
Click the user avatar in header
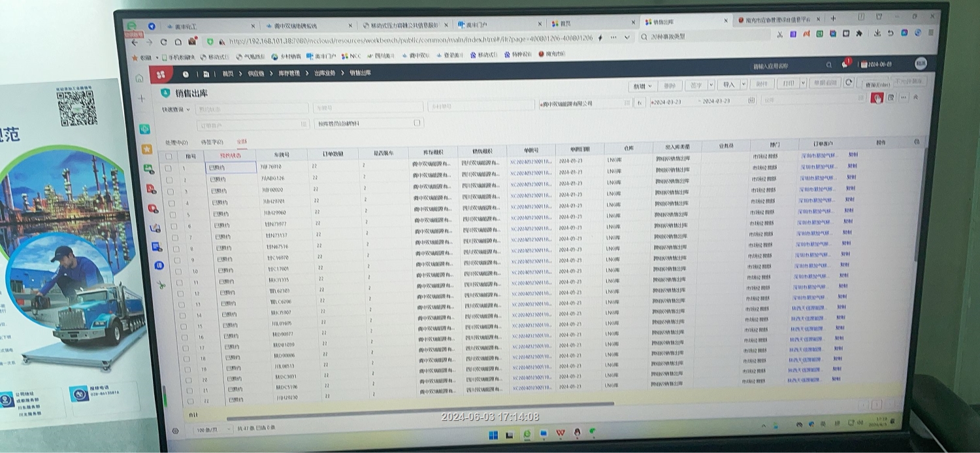coord(921,63)
